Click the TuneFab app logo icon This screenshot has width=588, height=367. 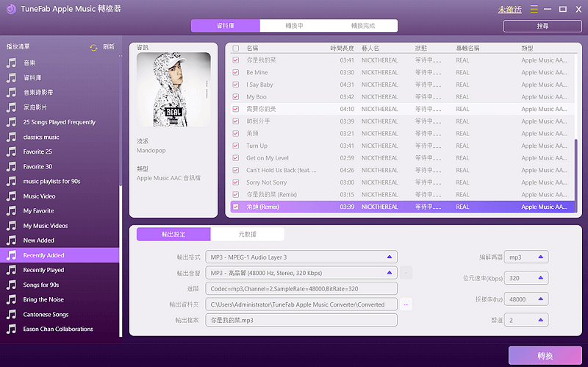pyautogui.click(x=11, y=9)
